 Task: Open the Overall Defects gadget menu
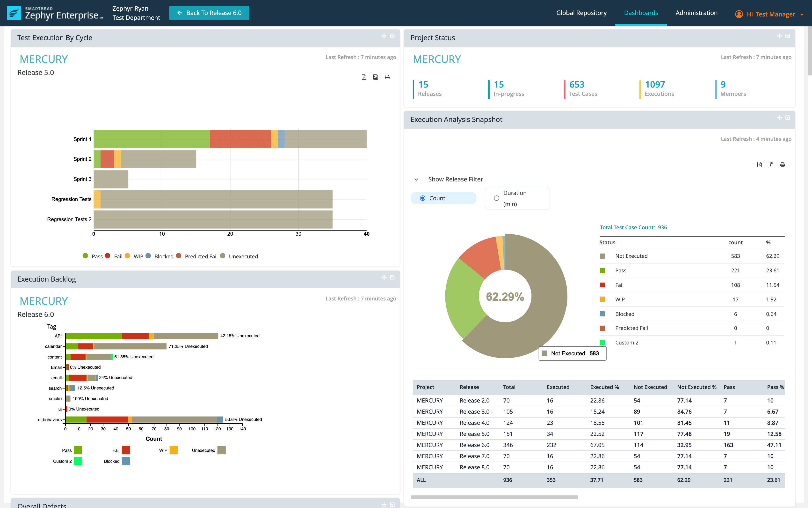pos(392,504)
